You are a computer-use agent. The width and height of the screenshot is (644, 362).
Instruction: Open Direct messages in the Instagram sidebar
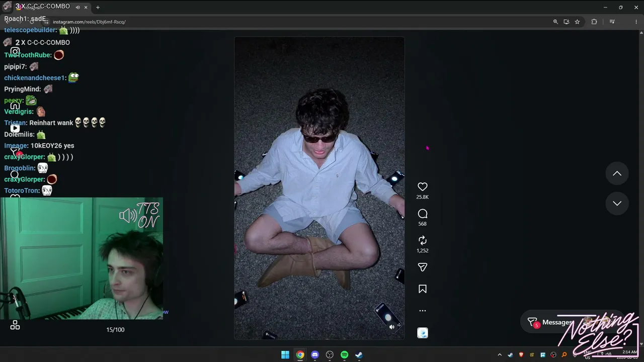(x=15, y=151)
